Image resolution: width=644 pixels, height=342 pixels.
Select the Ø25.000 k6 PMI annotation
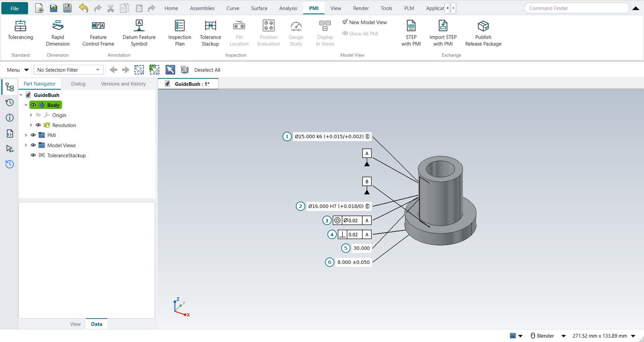332,136
